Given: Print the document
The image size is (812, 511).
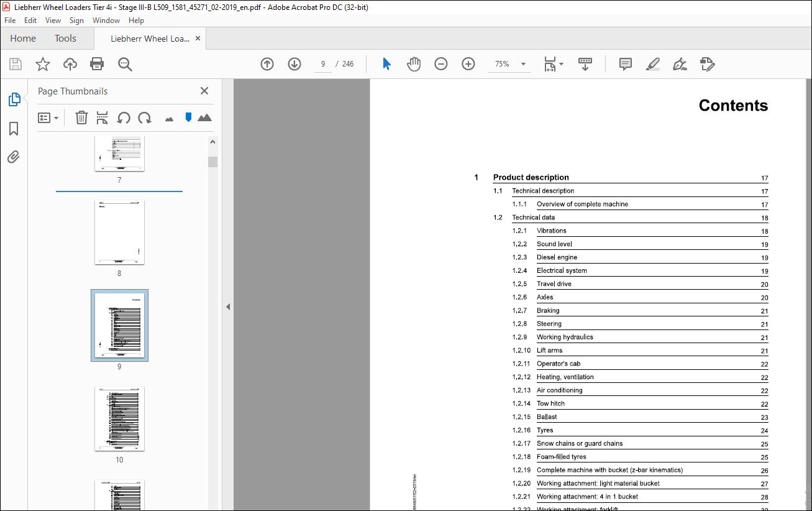Looking at the screenshot, I should pyautogui.click(x=97, y=64).
